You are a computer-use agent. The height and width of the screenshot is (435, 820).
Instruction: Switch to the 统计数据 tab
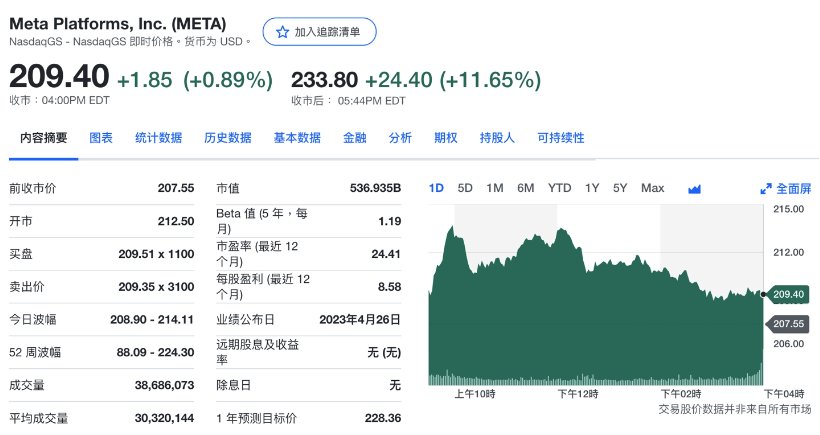(158, 138)
